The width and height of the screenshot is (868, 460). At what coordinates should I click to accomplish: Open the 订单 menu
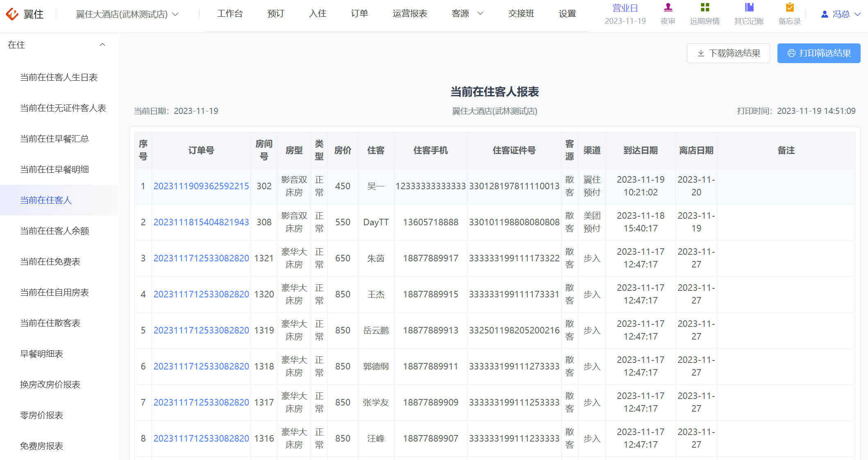click(x=359, y=14)
